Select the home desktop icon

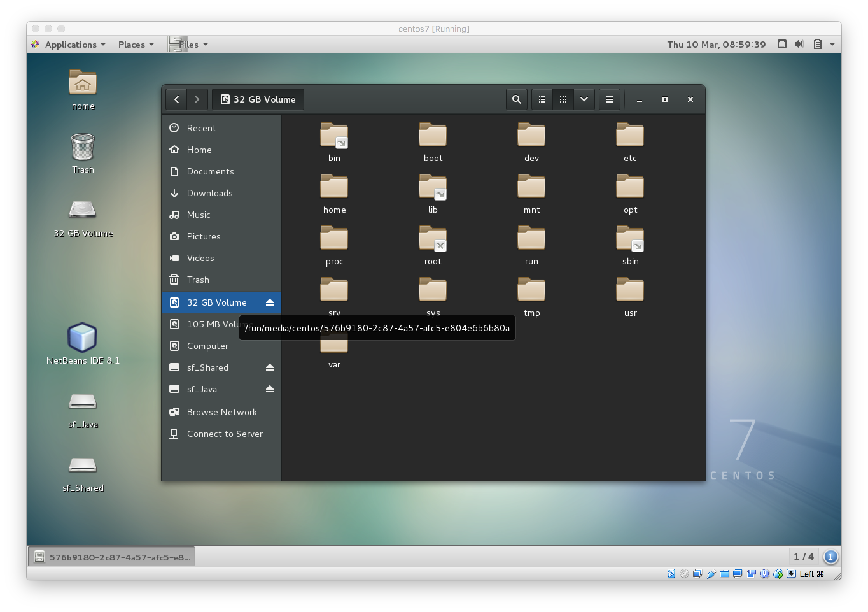[x=83, y=90]
